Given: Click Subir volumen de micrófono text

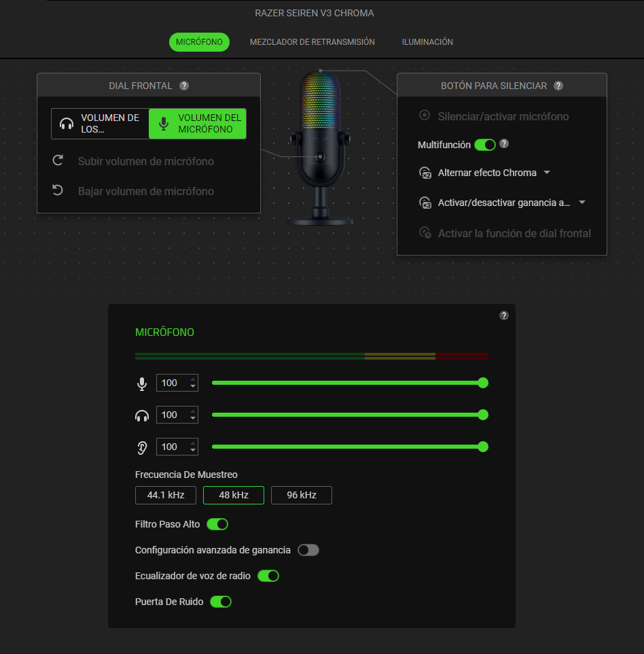Looking at the screenshot, I should click(146, 161).
